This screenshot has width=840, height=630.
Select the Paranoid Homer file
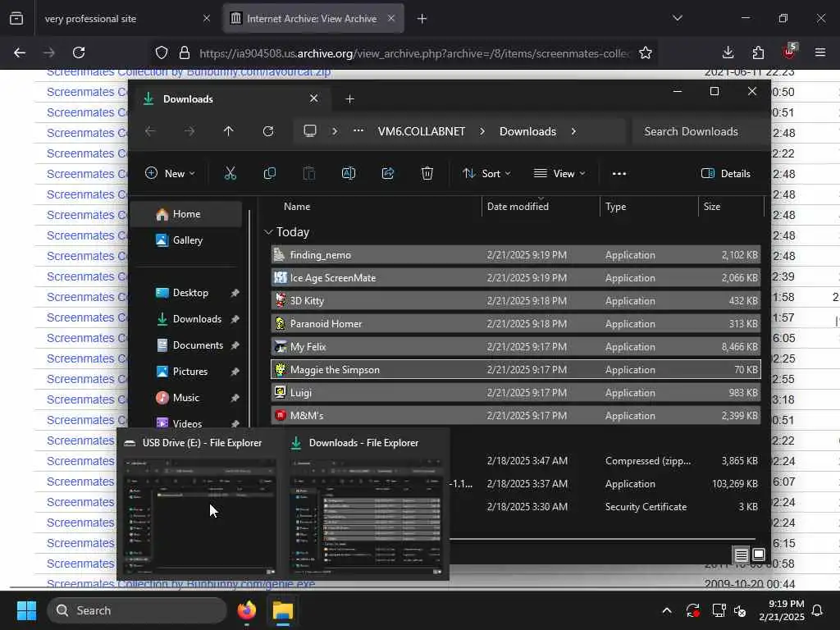click(x=515, y=324)
